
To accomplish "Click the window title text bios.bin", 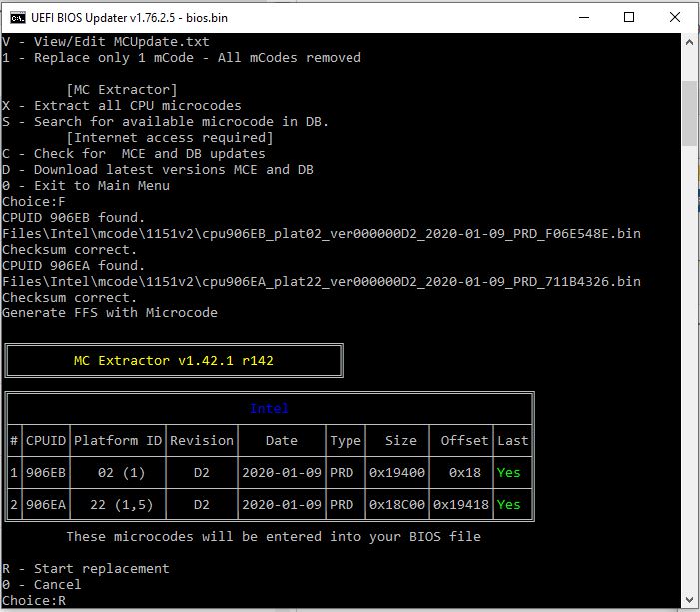I will click(x=207, y=18).
